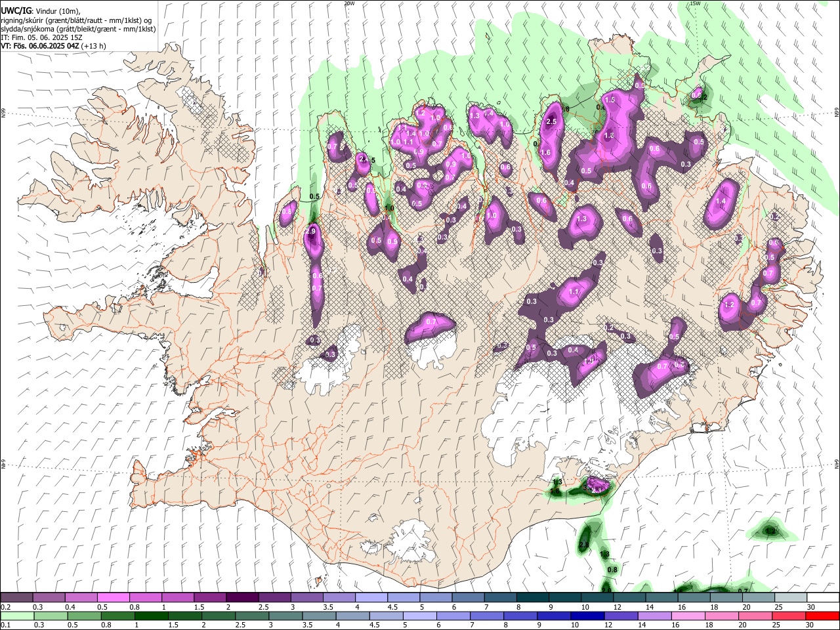Click the 'slydda/snjókoma' legend description line
The image size is (840, 630).
coord(78,29)
